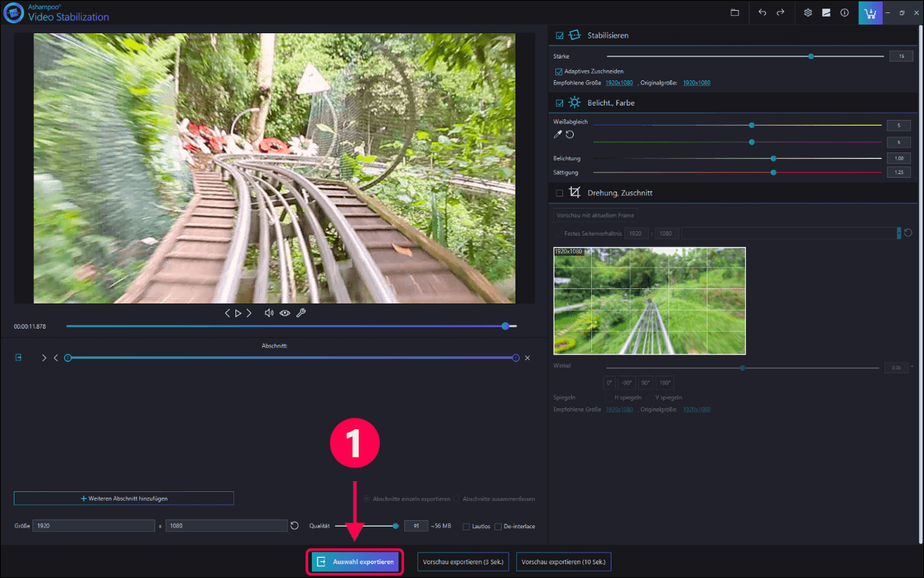Select Abschnitte zusammenfassen radio

tap(457, 499)
